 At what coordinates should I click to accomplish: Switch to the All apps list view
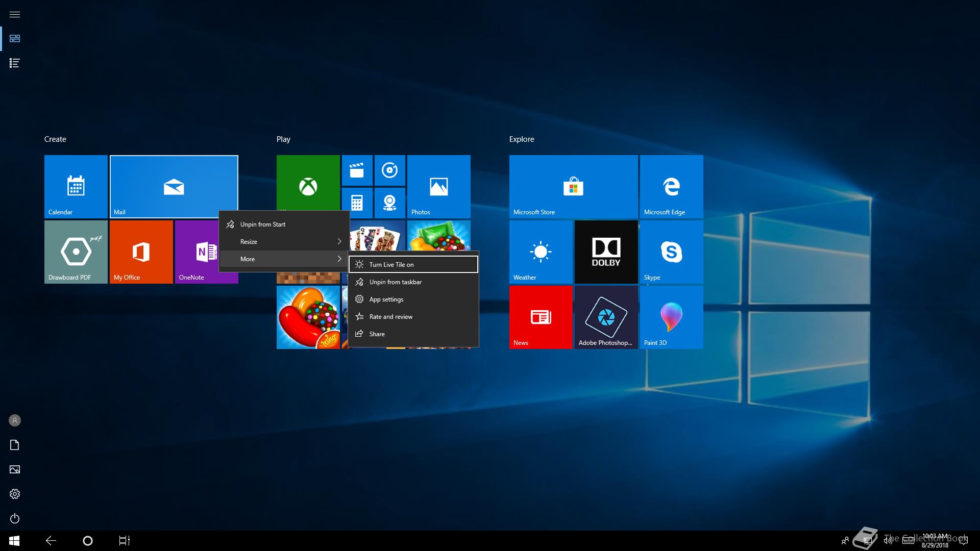point(15,63)
